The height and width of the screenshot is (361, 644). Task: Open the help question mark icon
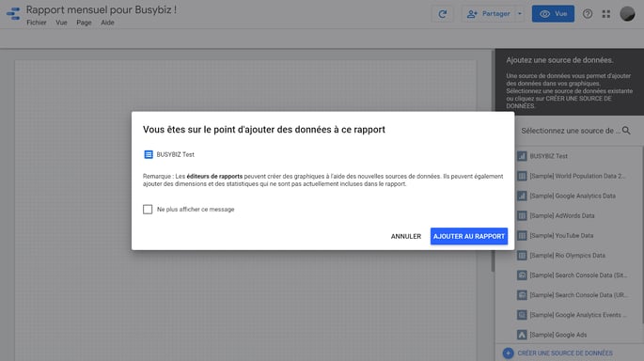tap(588, 14)
